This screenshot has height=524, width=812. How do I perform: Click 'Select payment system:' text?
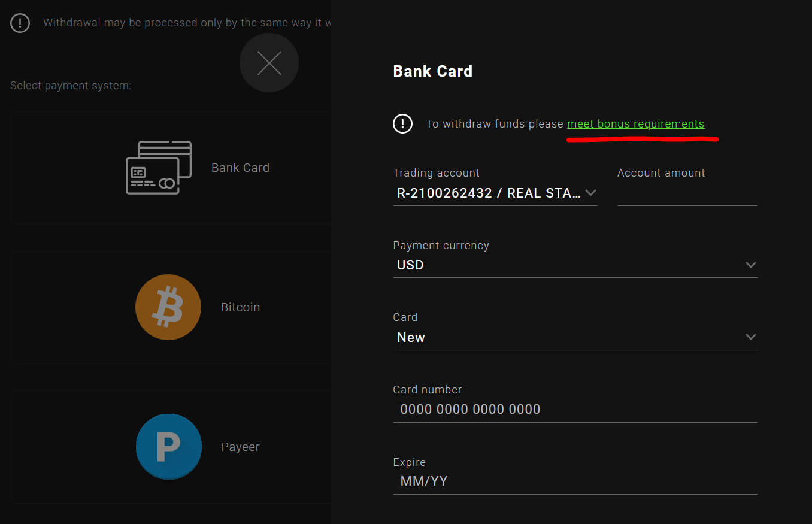point(71,86)
